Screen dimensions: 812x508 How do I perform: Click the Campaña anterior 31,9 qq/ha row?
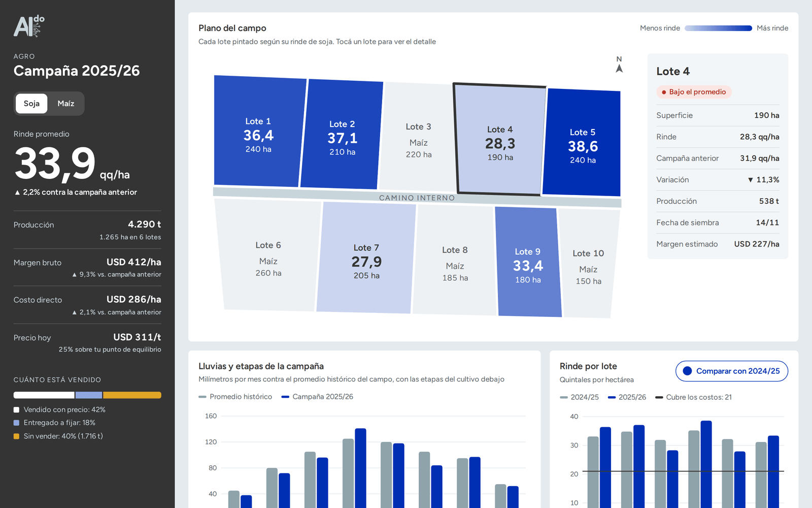718,158
